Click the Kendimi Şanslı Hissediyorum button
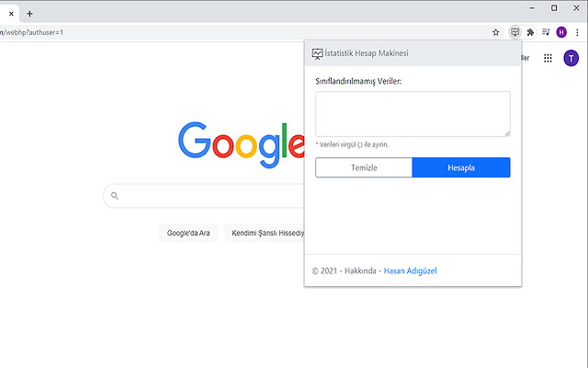Viewport: 588px width, 368px height. (266, 233)
